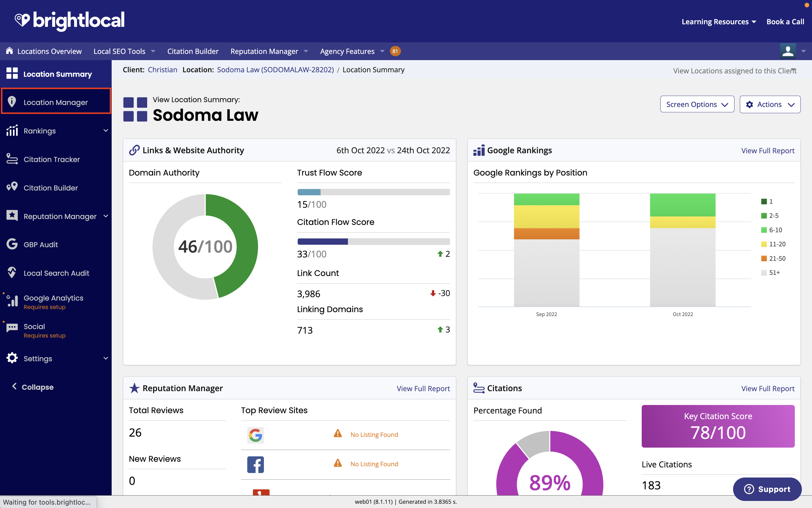
Task: Click the Location Summary grid icon in sidebar
Action: tap(12, 74)
